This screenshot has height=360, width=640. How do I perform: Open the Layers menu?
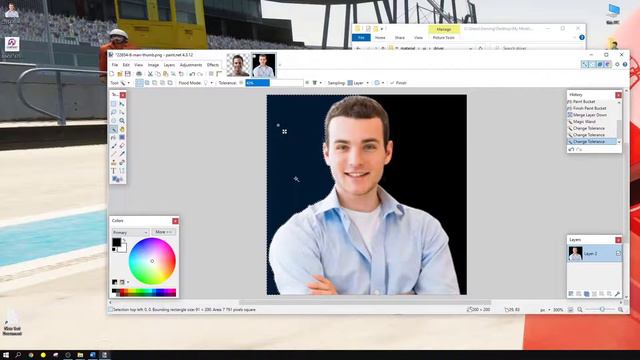tap(169, 65)
